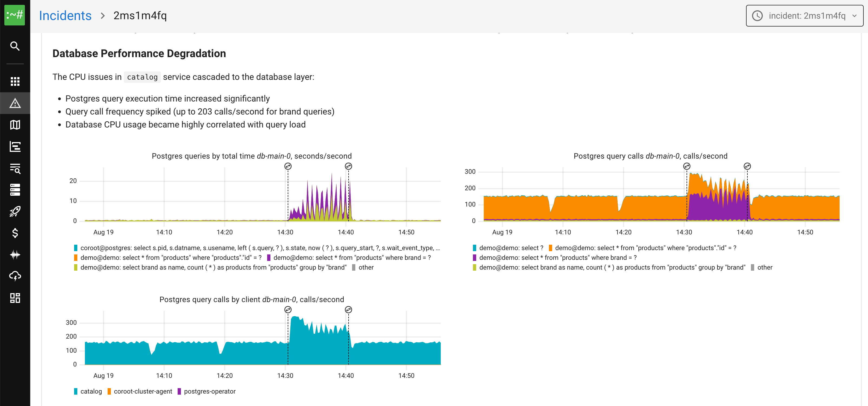
Task: Hide the 'other' series in query calls chart
Action: (764, 267)
